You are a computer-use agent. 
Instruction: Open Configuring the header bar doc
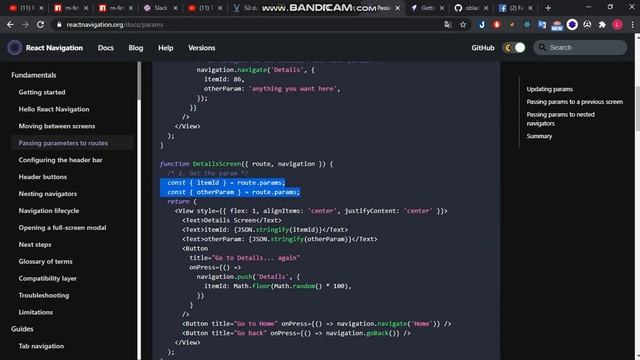tap(60, 160)
